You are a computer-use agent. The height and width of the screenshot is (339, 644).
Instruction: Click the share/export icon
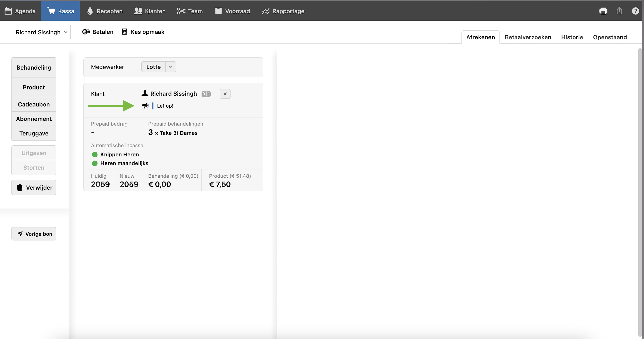point(619,11)
